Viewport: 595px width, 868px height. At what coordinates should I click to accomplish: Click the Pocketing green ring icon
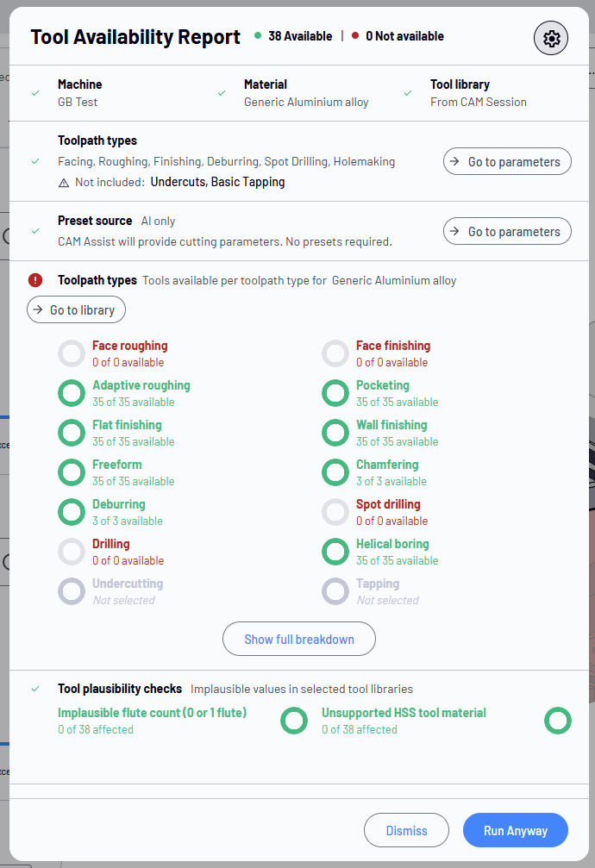pos(335,393)
